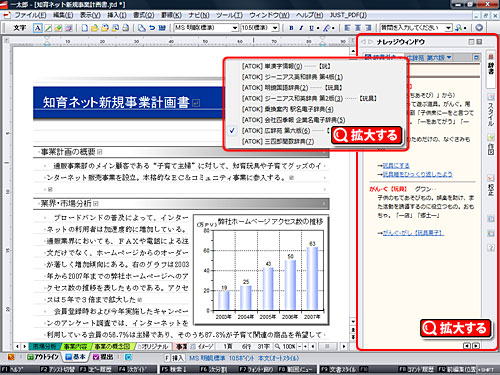
Task: Open the MS 明朝 font name dropdown
Action: click(x=235, y=28)
